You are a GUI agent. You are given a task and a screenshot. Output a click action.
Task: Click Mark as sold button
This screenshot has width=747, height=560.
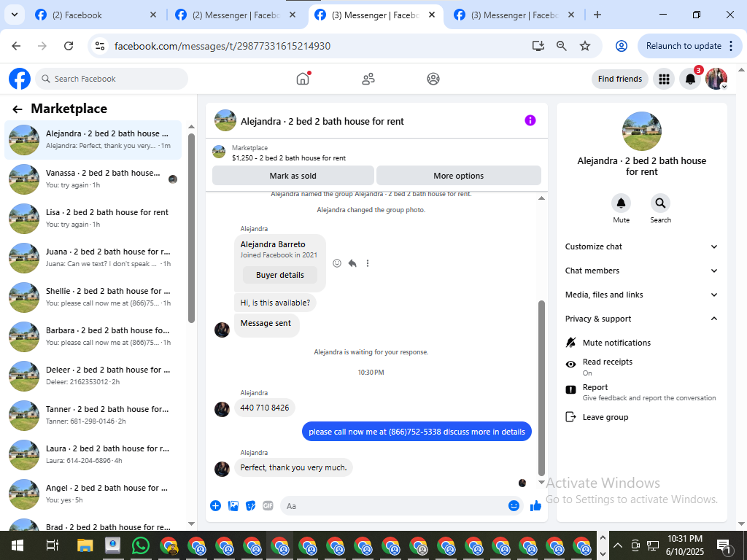coord(293,176)
